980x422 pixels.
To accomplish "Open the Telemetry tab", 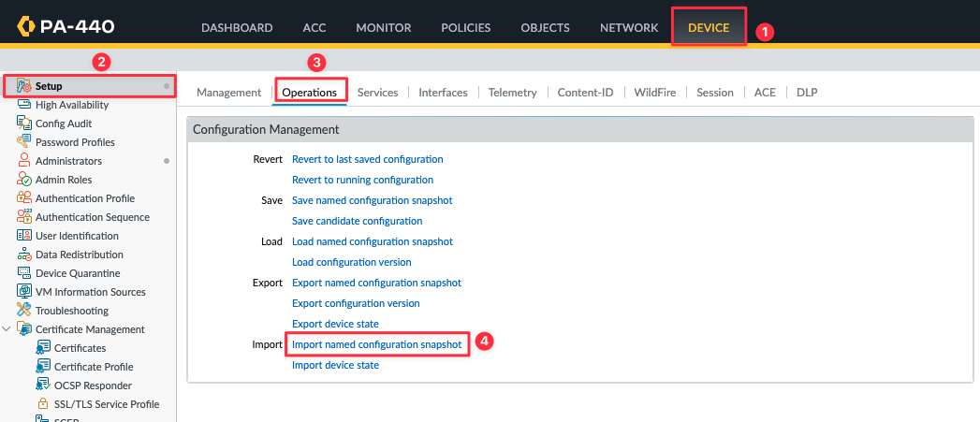I will point(513,93).
